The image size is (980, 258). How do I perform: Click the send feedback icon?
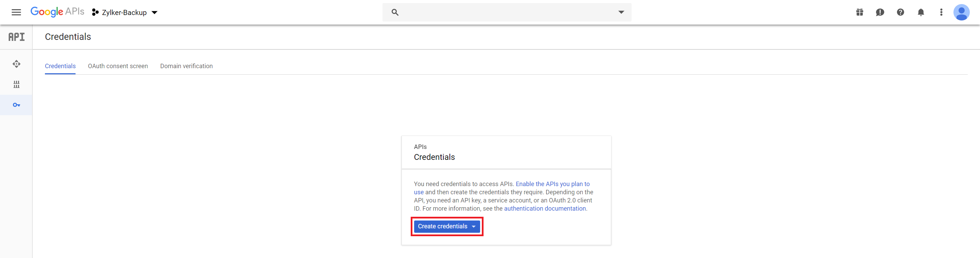tap(880, 13)
